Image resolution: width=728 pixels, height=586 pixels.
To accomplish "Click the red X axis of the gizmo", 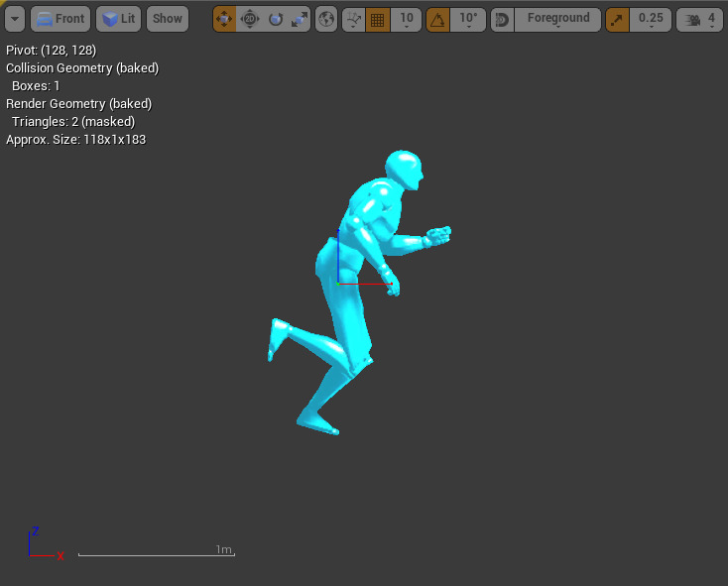I will pos(366,284).
